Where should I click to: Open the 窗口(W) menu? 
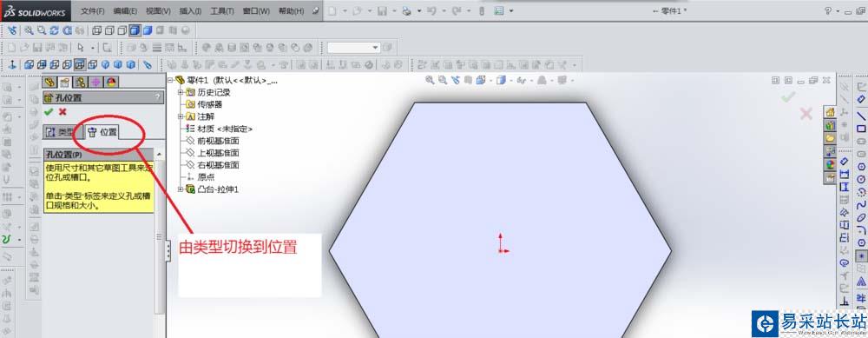point(256,11)
